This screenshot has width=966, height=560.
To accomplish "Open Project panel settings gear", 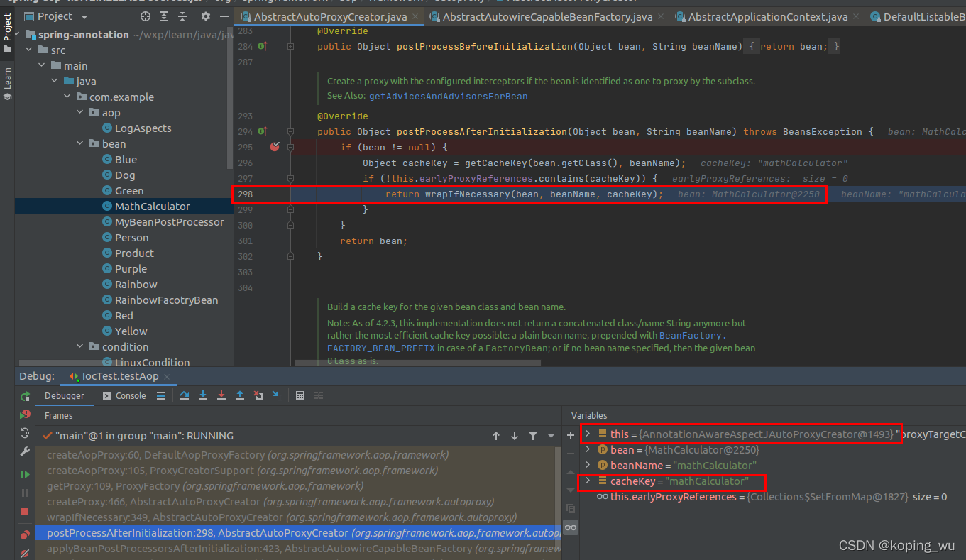I will click(206, 16).
